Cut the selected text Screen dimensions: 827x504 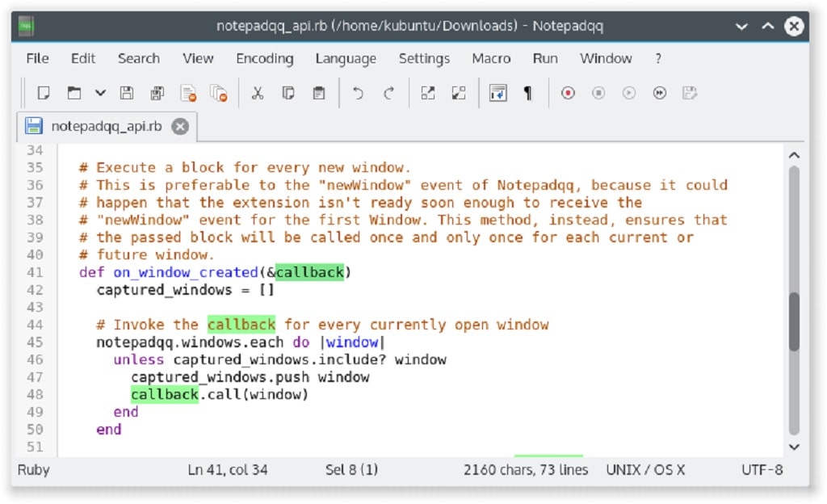(x=258, y=93)
